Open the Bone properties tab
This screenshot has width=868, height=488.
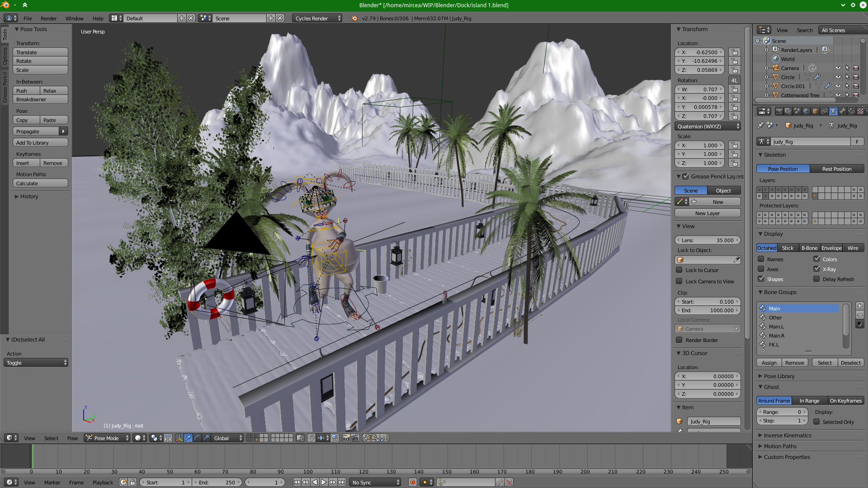pos(842,111)
